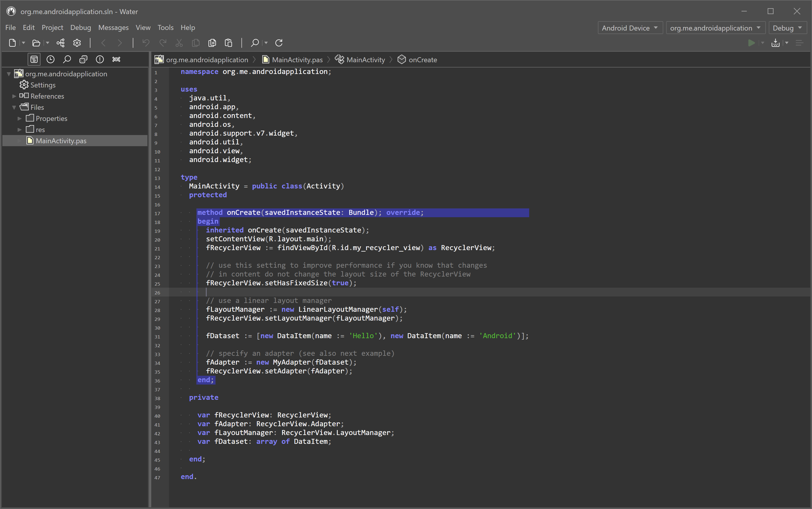Click the Open folder toolbar icon
This screenshot has width=812, height=509.
(x=36, y=43)
